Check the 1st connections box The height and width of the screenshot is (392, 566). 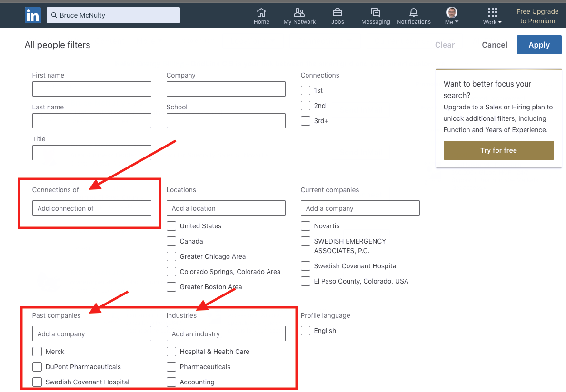(306, 90)
